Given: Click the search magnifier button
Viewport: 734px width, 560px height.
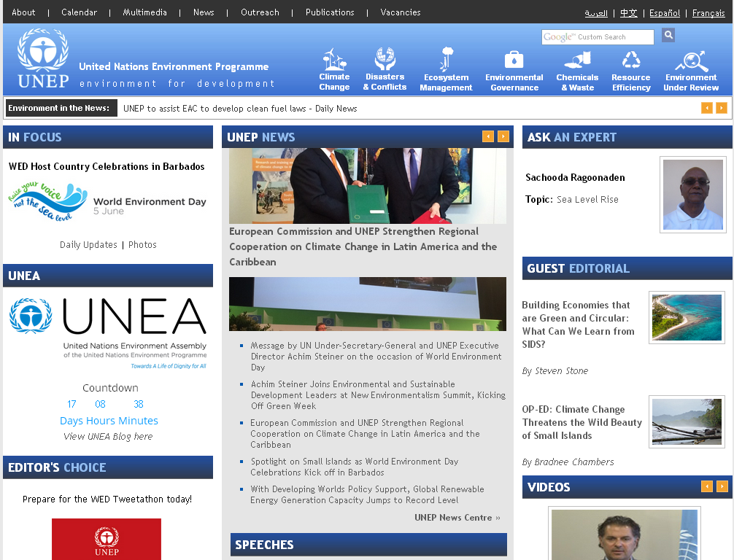Looking at the screenshot, I should (668, 35).
